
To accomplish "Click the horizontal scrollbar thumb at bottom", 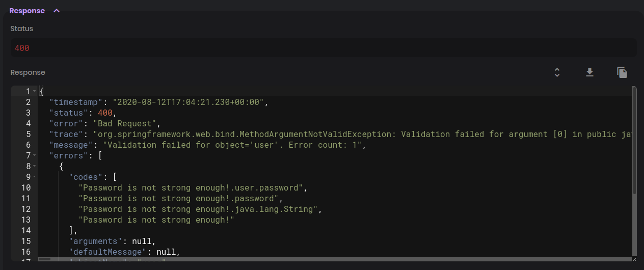I will pyautogui.click(x=44, y=259).
